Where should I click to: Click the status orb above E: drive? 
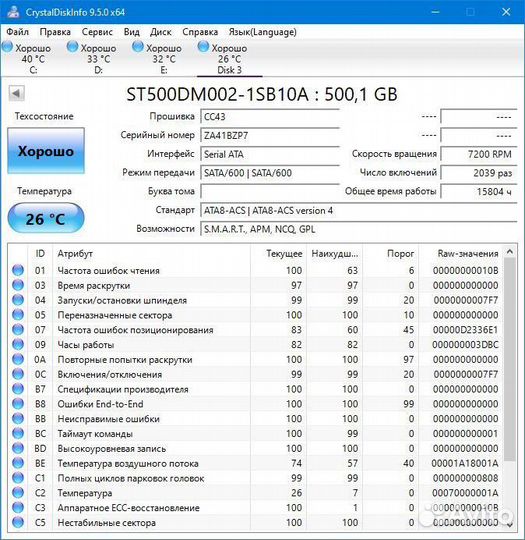(x=138, y=46)
